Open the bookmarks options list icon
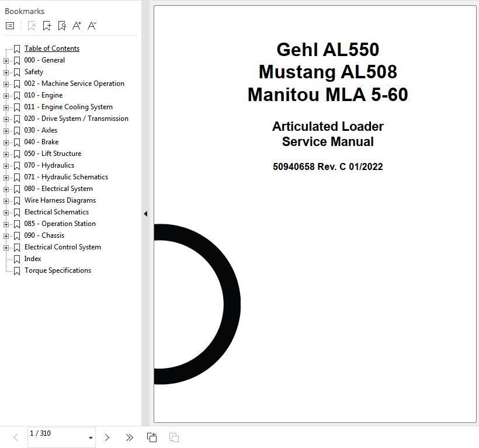 coord(10,26)
